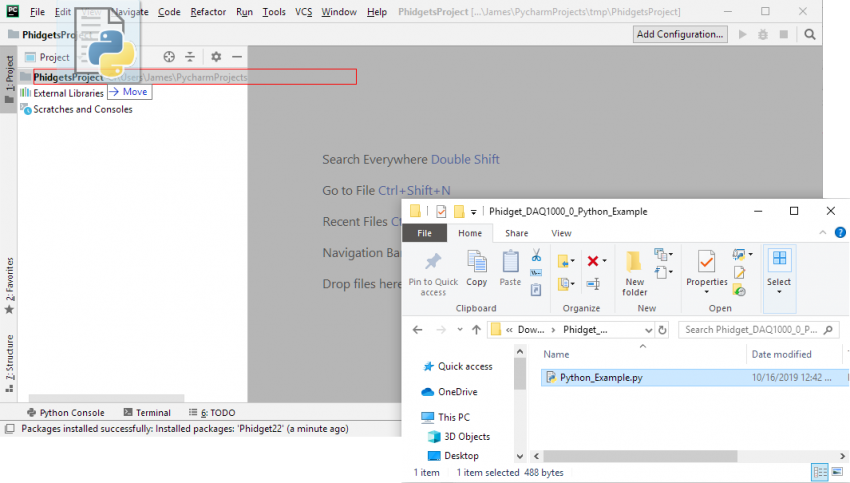
Task: Click Pin to Quick access in Explorer
Action: click(x=433, y=274)
